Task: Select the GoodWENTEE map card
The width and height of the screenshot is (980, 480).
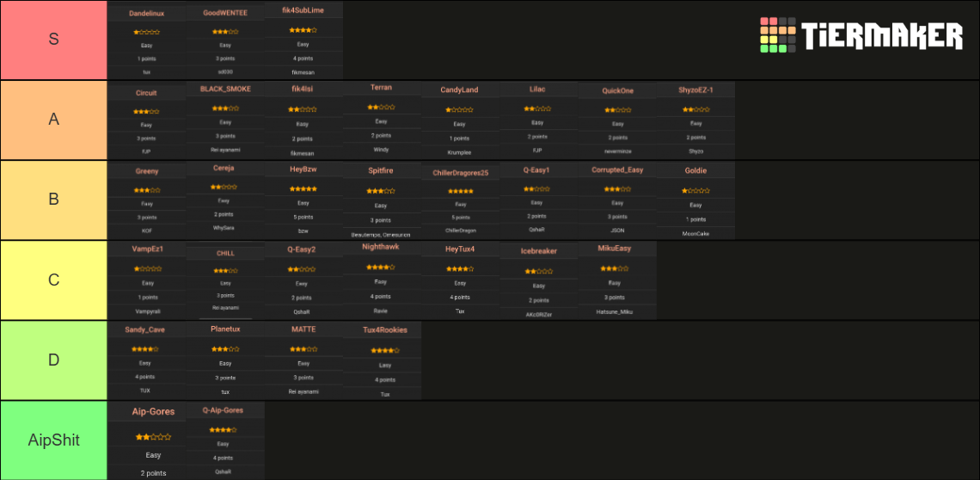Action: pos(225,40)
